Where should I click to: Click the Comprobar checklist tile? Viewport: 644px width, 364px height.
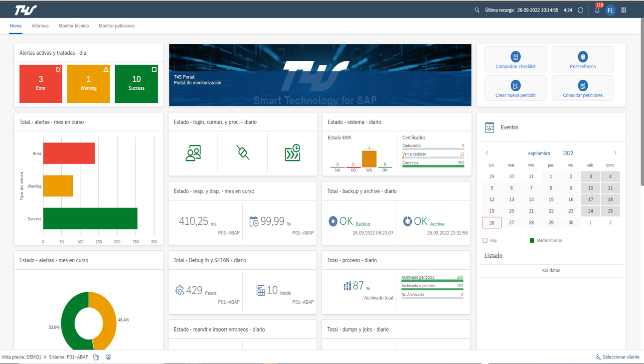pos(515,59)
